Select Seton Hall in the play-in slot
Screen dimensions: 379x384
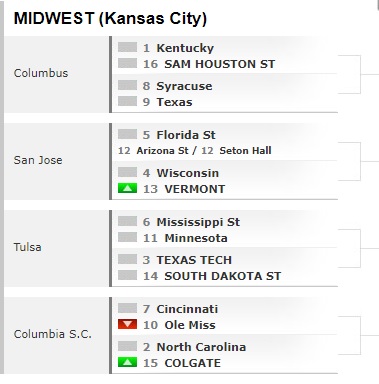(245, 151)
